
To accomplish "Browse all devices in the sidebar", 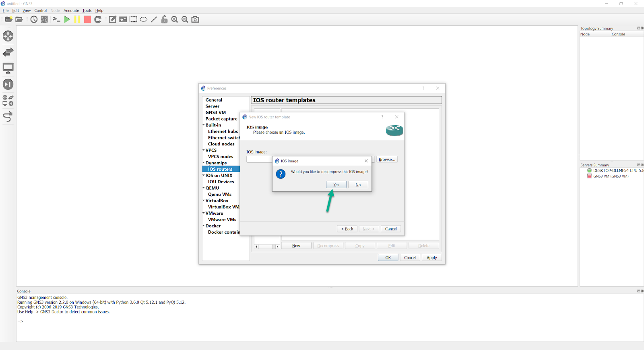I will 8,100.
